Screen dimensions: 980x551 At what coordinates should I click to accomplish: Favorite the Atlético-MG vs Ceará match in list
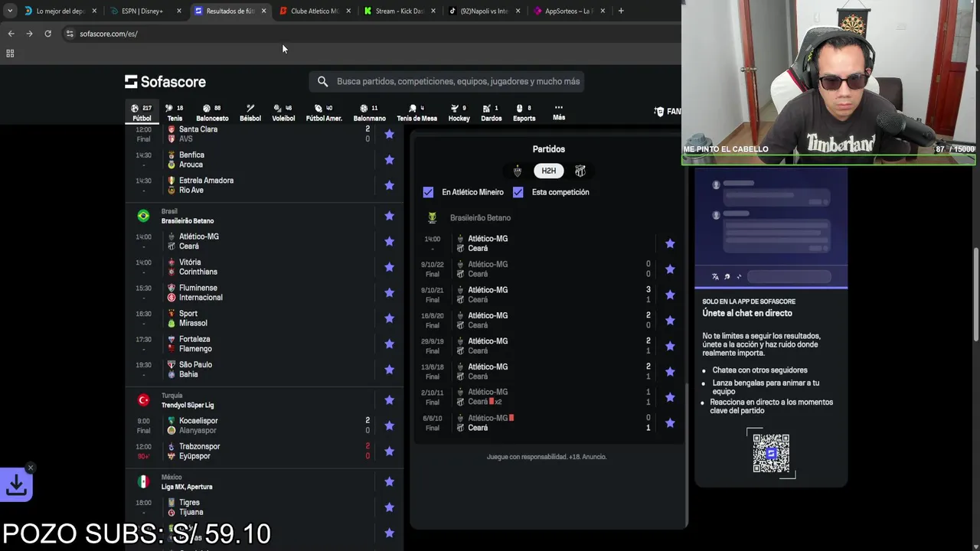tap(389, 241)
